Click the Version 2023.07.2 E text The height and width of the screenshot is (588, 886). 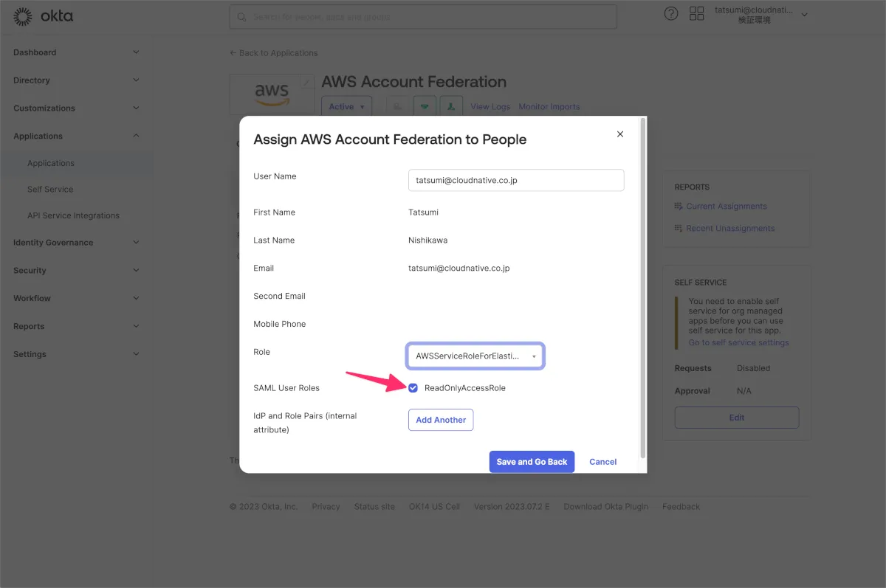tap(512, 507)
